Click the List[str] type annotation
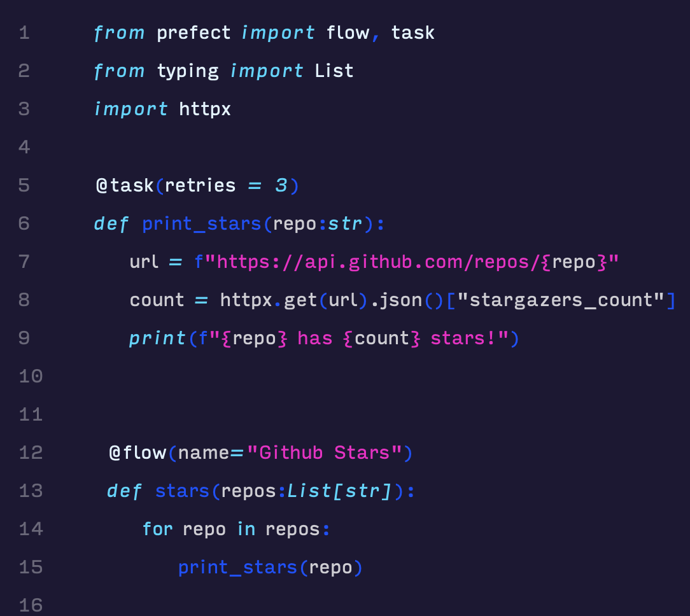 pos(339,491)
